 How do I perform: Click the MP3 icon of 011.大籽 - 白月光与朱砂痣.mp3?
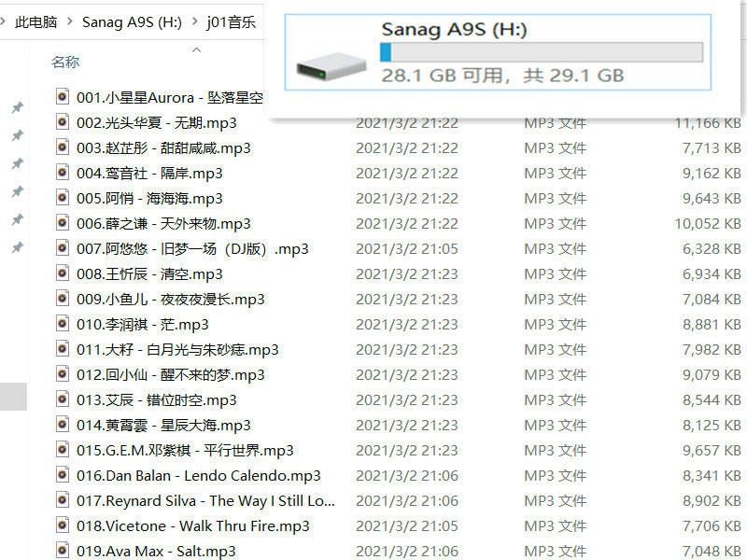click(x=62, y=349)
